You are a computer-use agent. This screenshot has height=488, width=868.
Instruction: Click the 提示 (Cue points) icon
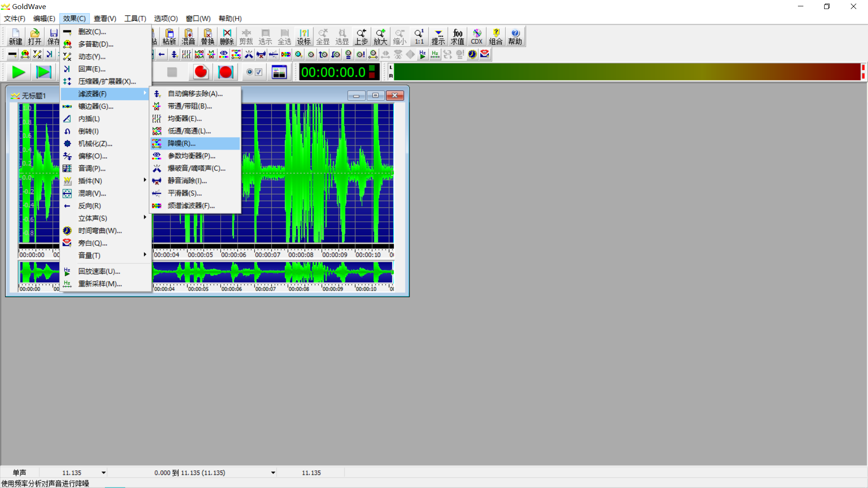tap(438, 37)
